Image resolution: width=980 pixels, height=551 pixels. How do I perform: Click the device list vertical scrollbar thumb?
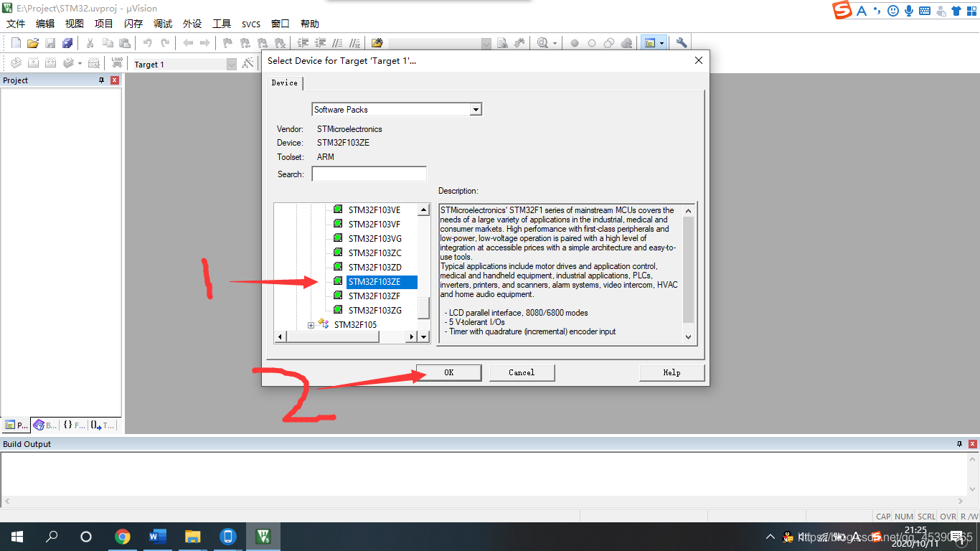pyautogui.click(x=423, y=307)
